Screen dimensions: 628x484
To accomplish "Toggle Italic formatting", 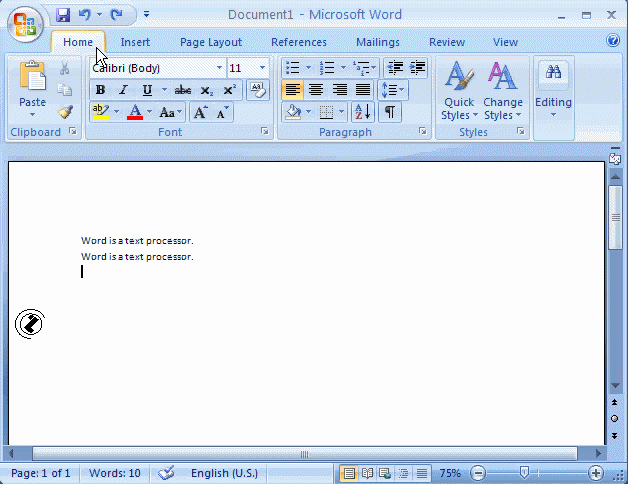I will coord(123,90).
